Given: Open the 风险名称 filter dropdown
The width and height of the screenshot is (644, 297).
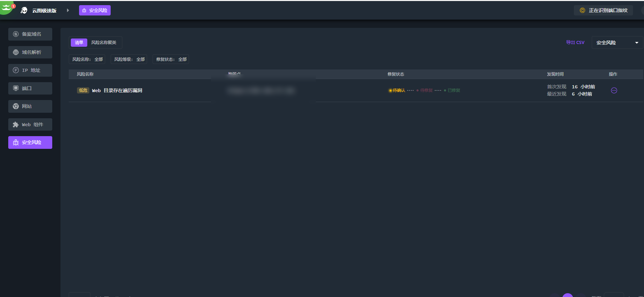Looking at the screenshot, I should pyautogui.click(x=87, y=59).
